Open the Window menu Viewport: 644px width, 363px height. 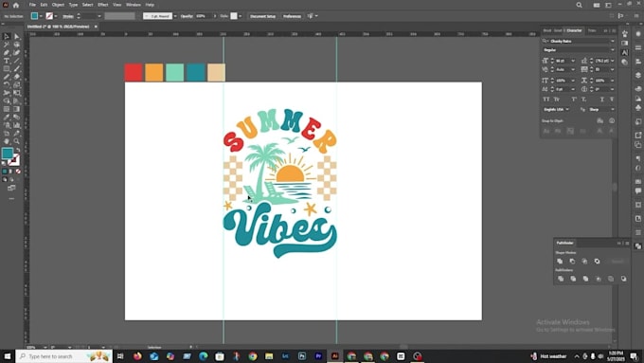pyautogui.click(x=134, y=5)
